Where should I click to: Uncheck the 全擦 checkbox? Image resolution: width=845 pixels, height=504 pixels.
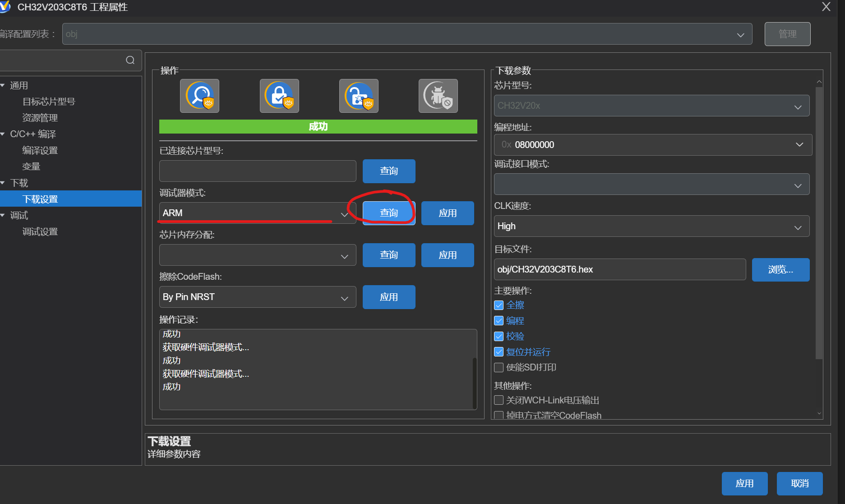(x=499, y=305)
